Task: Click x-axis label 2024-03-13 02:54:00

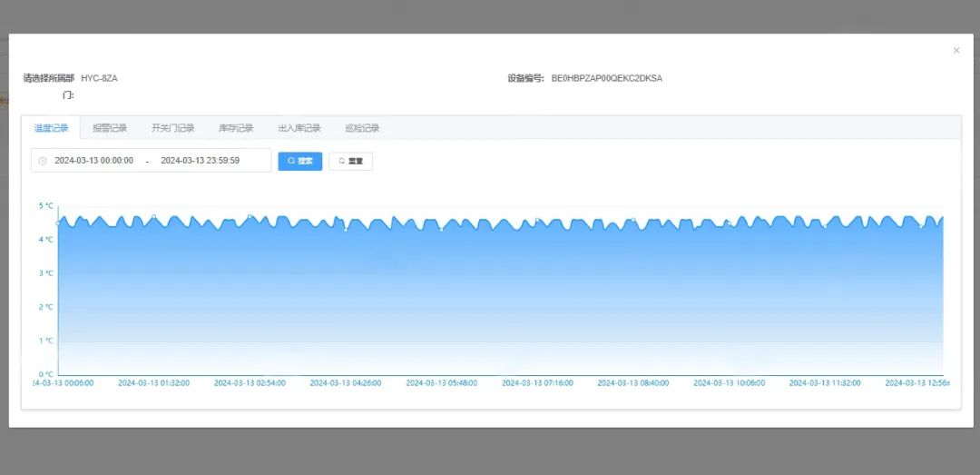Action: click(250, 383)
